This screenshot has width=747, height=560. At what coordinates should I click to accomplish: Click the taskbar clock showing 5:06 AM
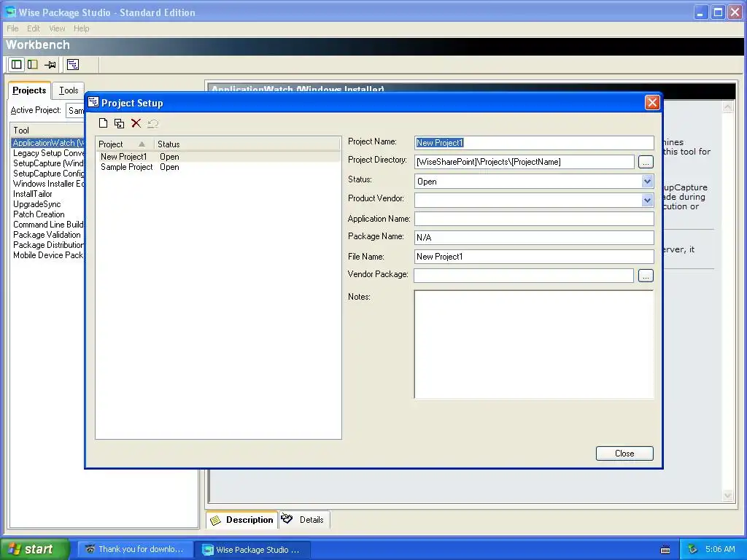(x=720, y=549)
